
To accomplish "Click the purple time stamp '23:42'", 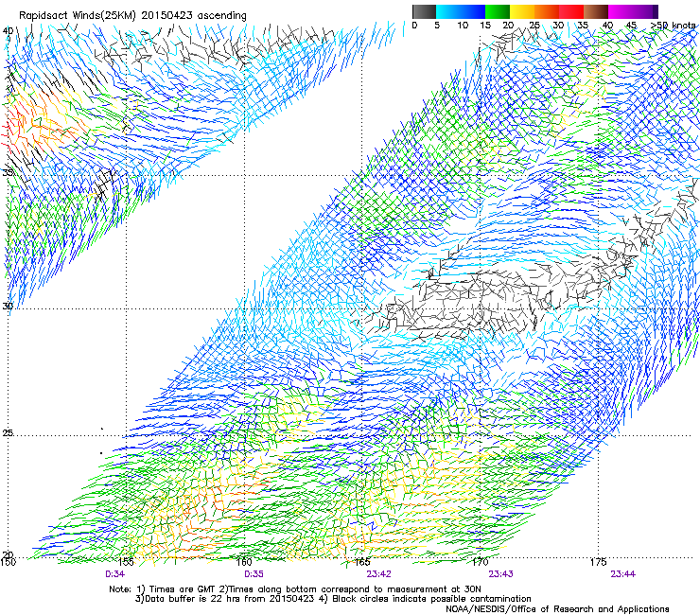I will 378,574.
